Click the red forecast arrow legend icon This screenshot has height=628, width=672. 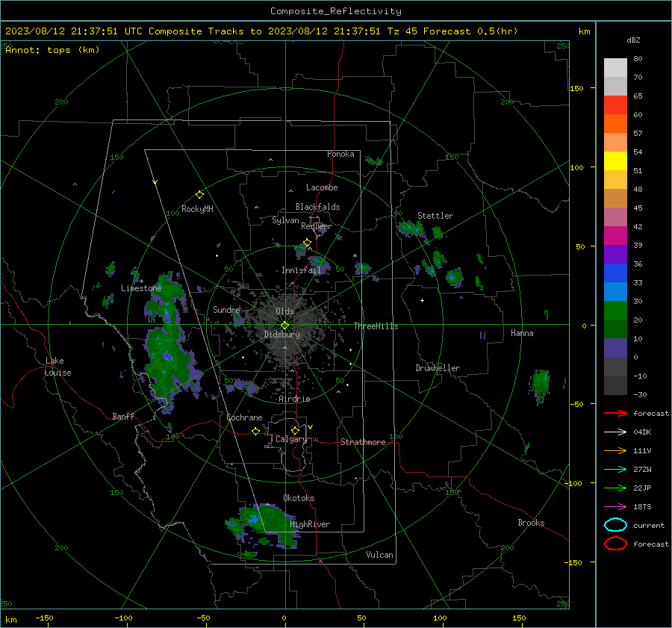[615, 413]
